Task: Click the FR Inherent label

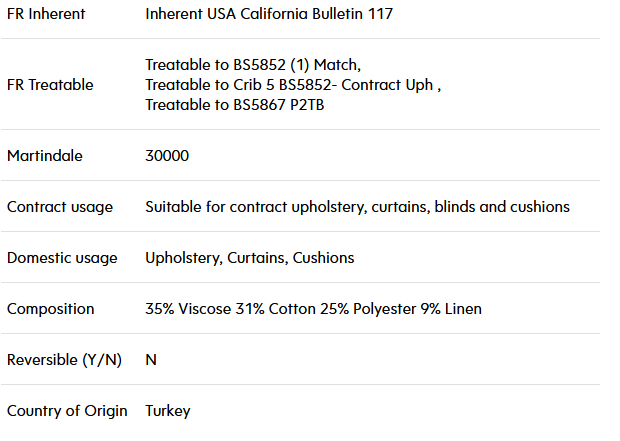Action: [x=46, y=14]
